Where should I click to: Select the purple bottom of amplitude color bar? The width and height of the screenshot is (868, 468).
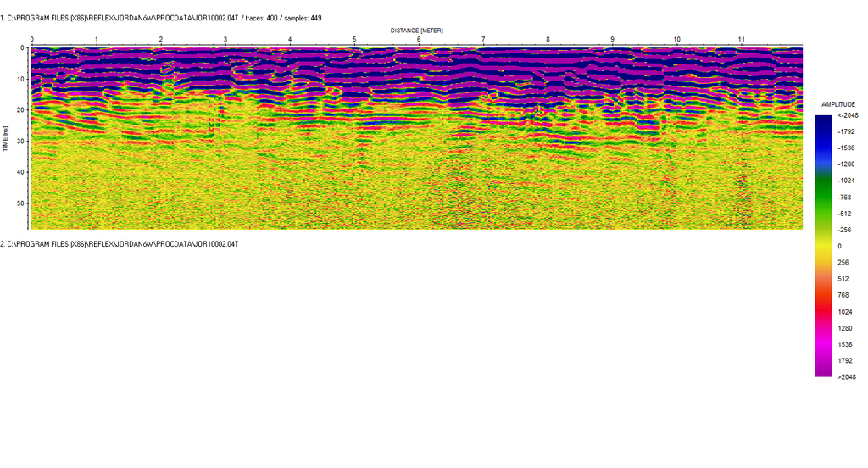click(823, 370)
